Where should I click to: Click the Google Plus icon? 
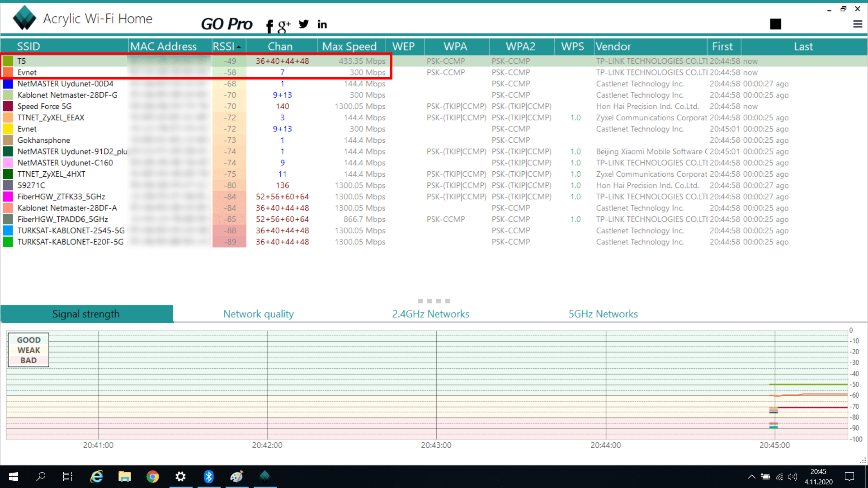click(x=284, y=26)
